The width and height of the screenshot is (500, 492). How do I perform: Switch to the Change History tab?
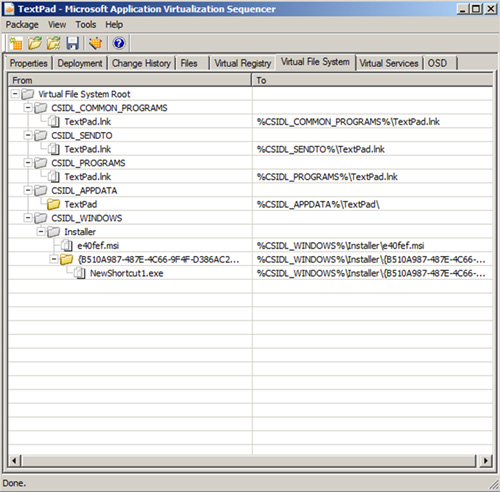pyautogui.click(x=141, y=63)
